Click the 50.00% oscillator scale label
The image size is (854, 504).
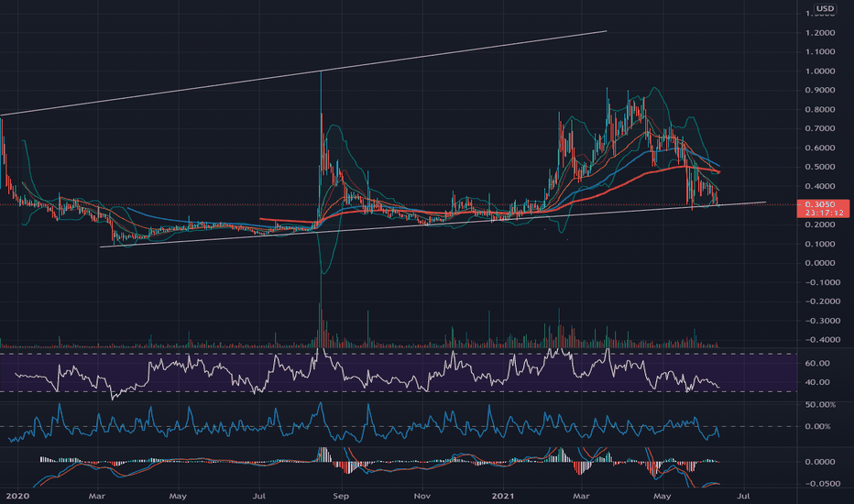tap(820, 404)
